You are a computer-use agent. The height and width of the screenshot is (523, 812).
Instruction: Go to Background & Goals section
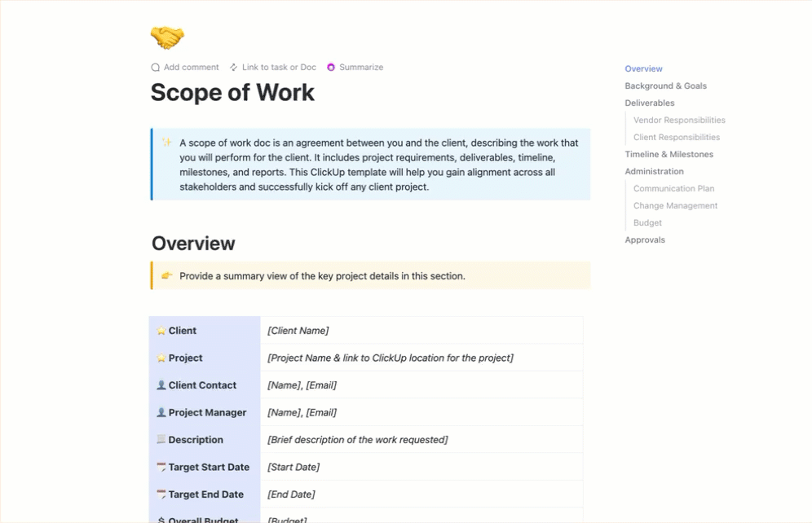tap(665, 86)
